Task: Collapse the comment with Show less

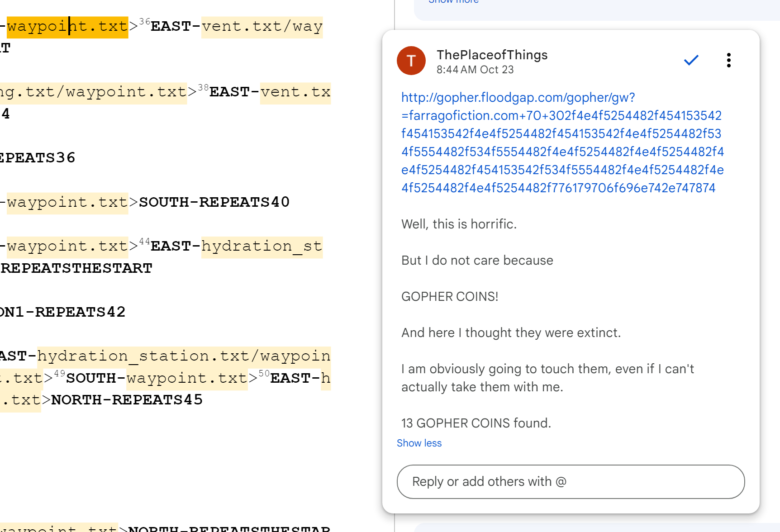Action: (x=419, y=443)
